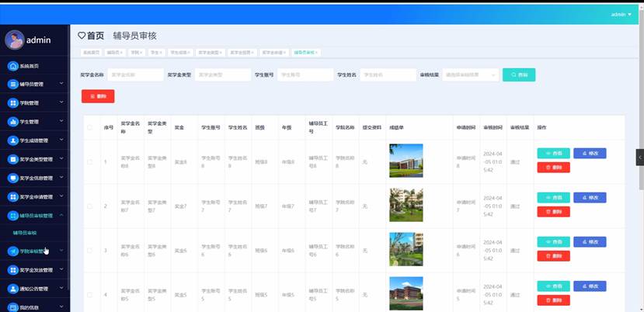Expand the 奖学金发放管理 menu chevron
This screenshot has height=312, width=644.
tap(61, 269)
